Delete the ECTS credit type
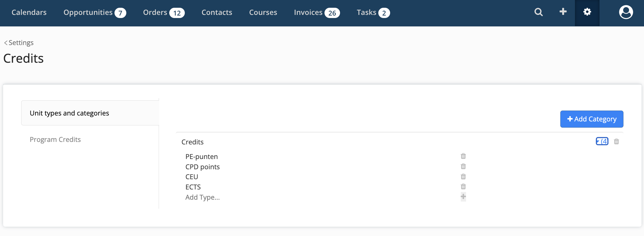This screenshot has width=644, height=236. [x=463, y=186]
